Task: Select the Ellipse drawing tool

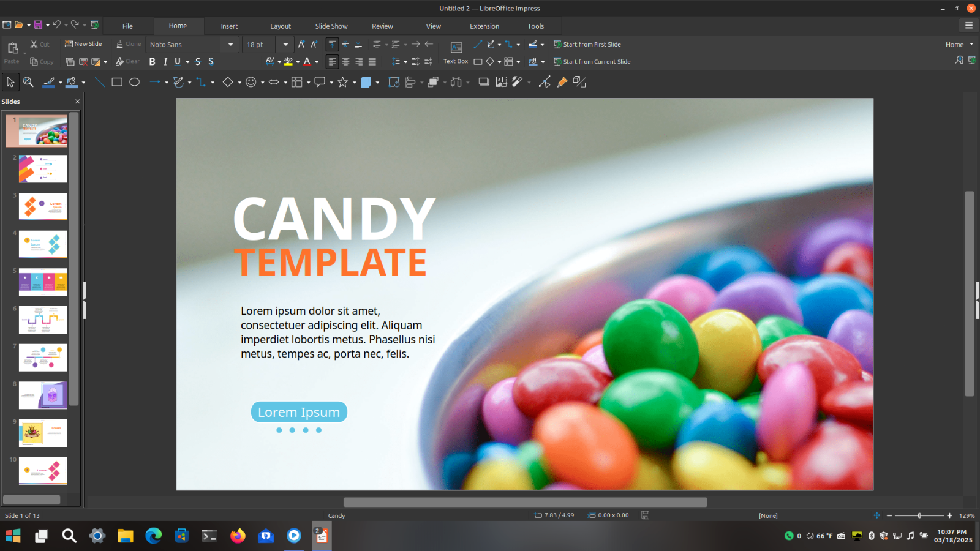Action: coord(135,82)
